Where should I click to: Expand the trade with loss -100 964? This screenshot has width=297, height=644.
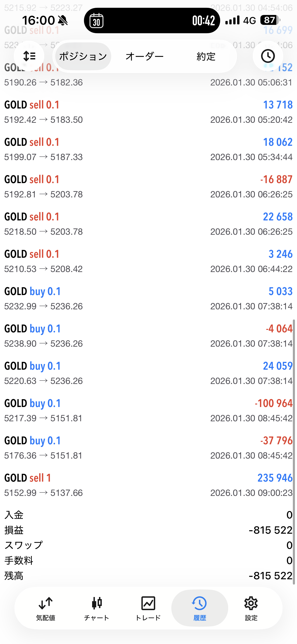click(x=148, y=410)
